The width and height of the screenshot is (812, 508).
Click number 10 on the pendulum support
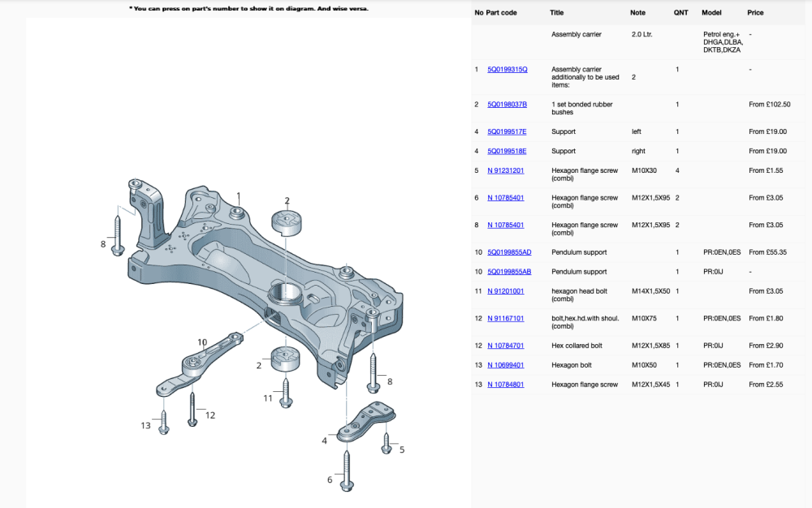pyautogui.click(x=201, y=342)
